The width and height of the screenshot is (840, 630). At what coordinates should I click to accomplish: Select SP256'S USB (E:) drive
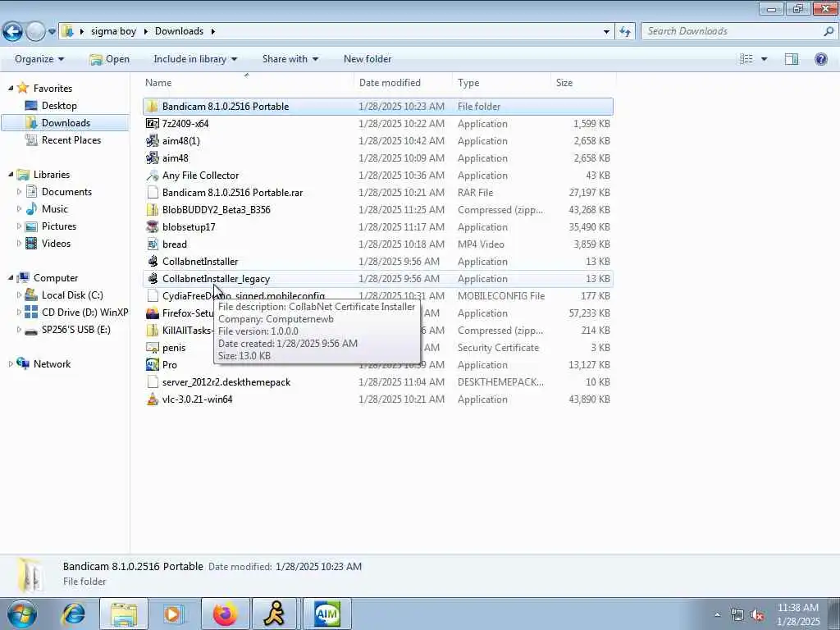click(75, 330)
